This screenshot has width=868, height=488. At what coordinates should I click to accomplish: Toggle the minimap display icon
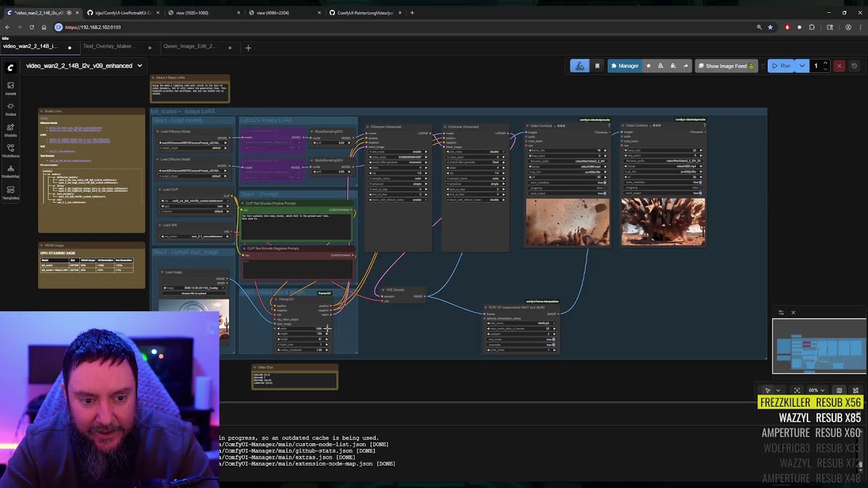(x=840, y=390)
